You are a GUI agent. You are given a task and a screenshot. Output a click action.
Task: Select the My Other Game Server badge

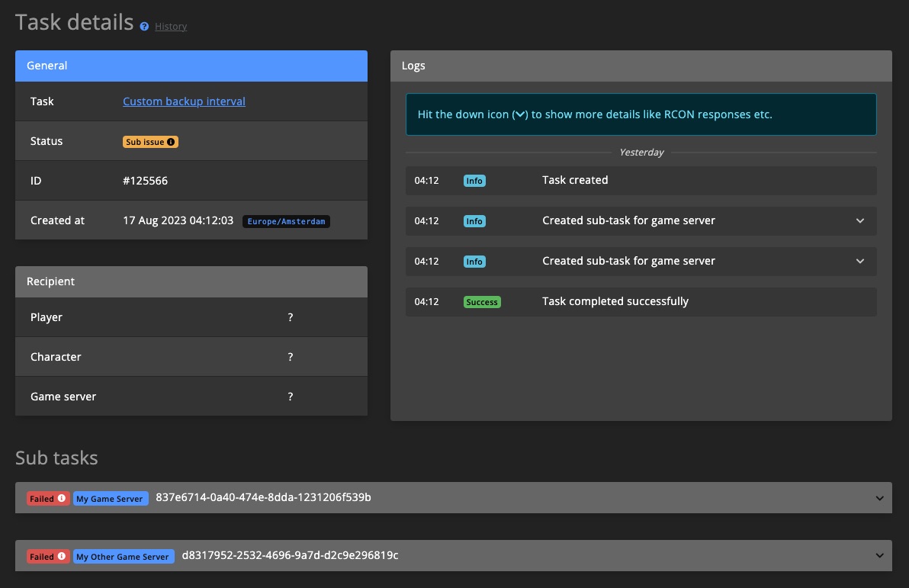coord(123,556)
